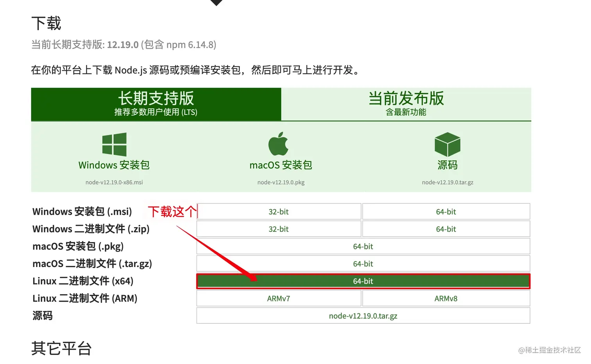Click the Linux 二进制文件 (x64) row label

pos(83,281)
